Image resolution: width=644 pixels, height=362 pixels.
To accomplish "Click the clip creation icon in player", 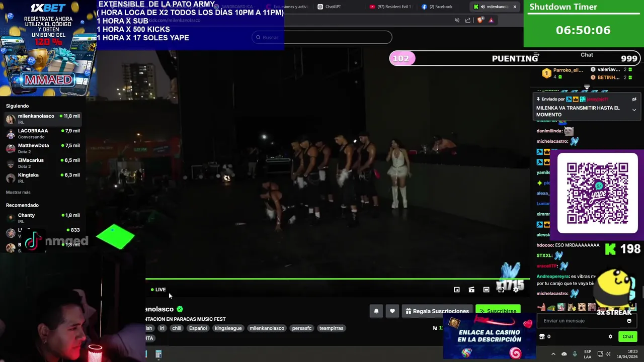I will tap(471, 290).
